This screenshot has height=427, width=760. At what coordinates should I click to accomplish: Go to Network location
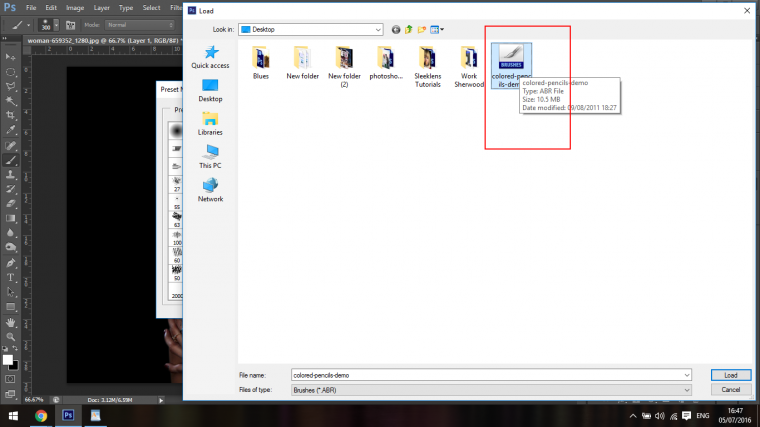[210, 190]
